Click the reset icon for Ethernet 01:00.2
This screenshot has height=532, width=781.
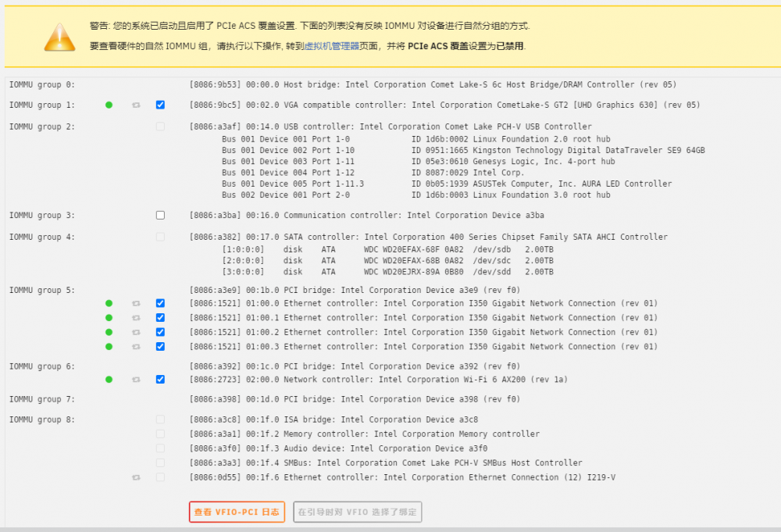click(x=136, y=332)
